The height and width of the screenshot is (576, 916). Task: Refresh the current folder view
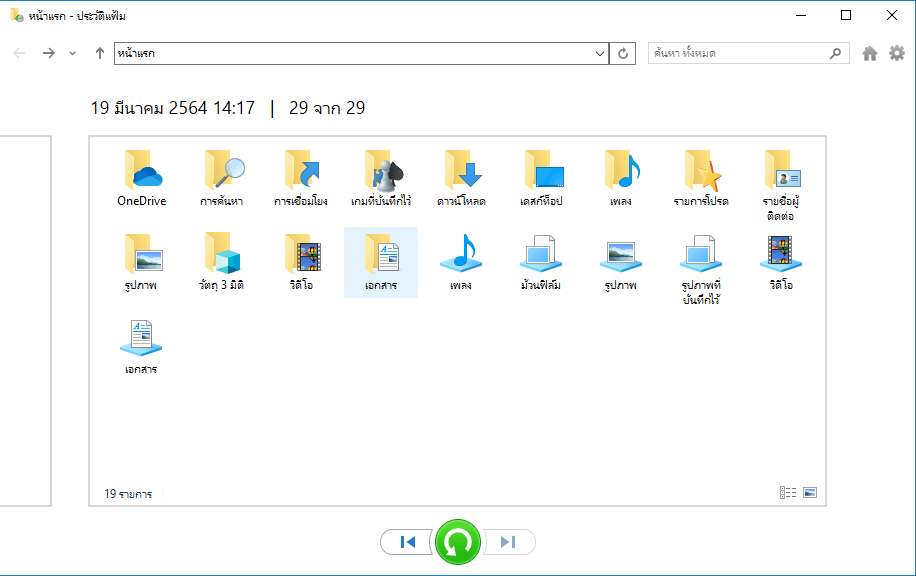(x=623, y=53)
